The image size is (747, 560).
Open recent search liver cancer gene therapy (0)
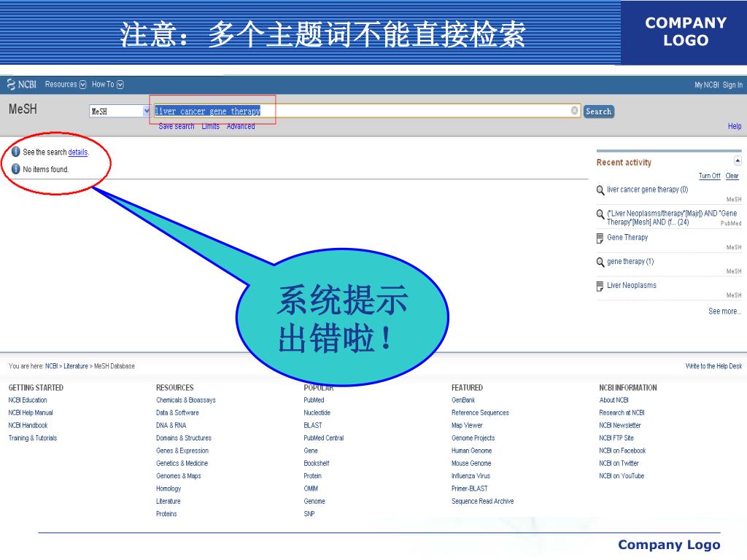point(647,190)
